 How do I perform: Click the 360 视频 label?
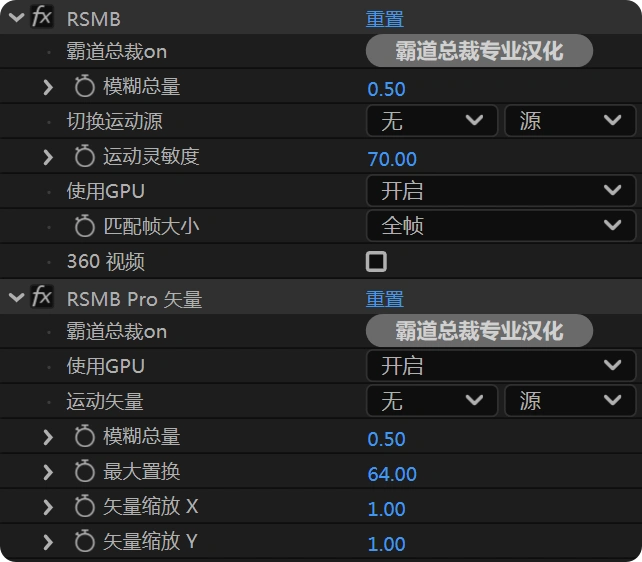pos(106,262)
